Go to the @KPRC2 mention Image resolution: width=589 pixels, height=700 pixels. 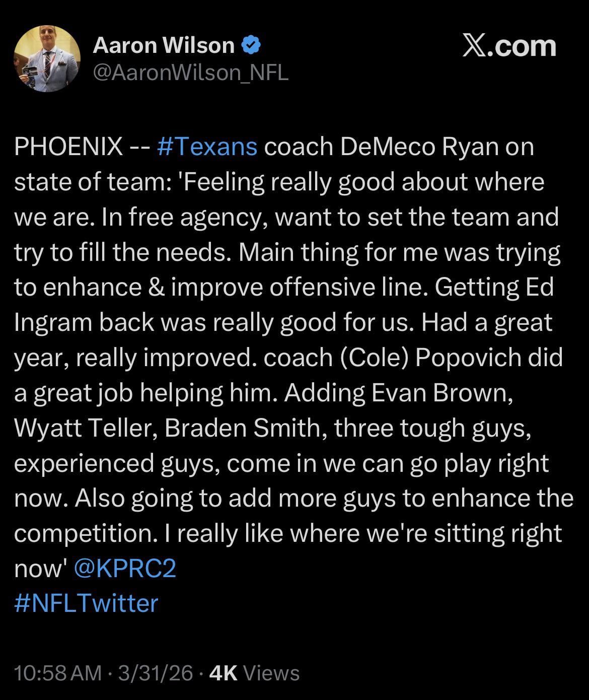125,569
